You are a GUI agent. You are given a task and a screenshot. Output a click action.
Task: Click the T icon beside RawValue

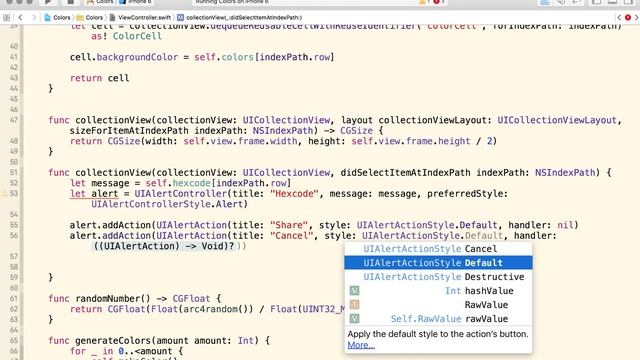[x=354, y=304]
